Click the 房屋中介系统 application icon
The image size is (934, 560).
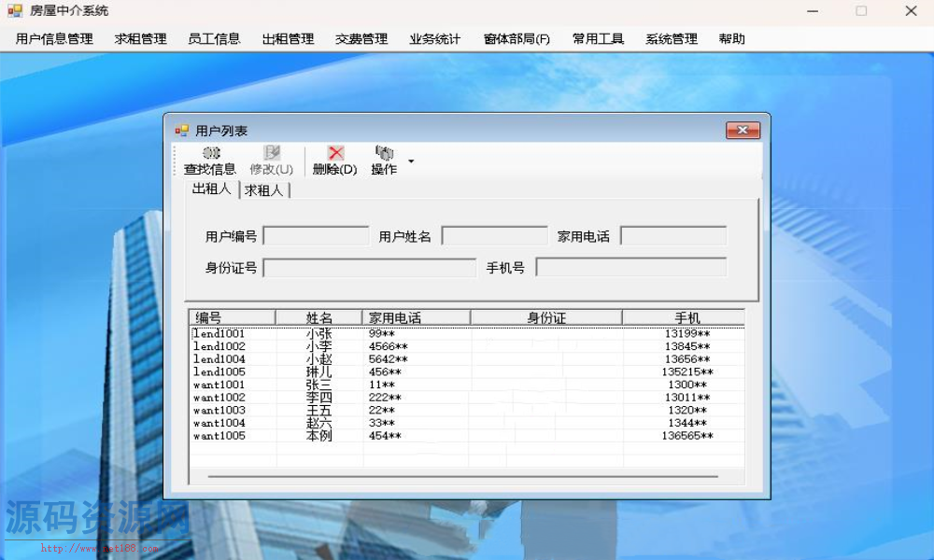click(14, 11)
